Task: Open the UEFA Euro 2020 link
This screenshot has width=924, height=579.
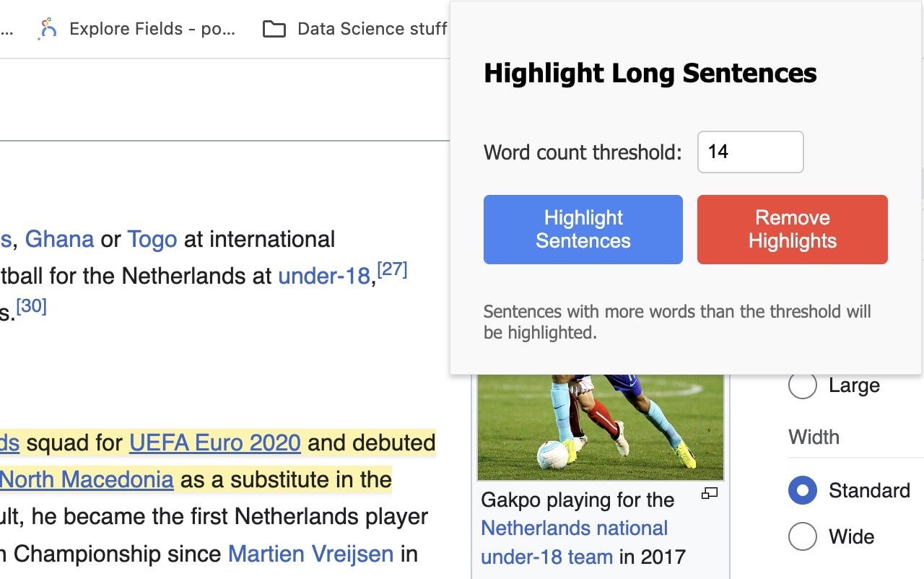Action: coord(215,443)
